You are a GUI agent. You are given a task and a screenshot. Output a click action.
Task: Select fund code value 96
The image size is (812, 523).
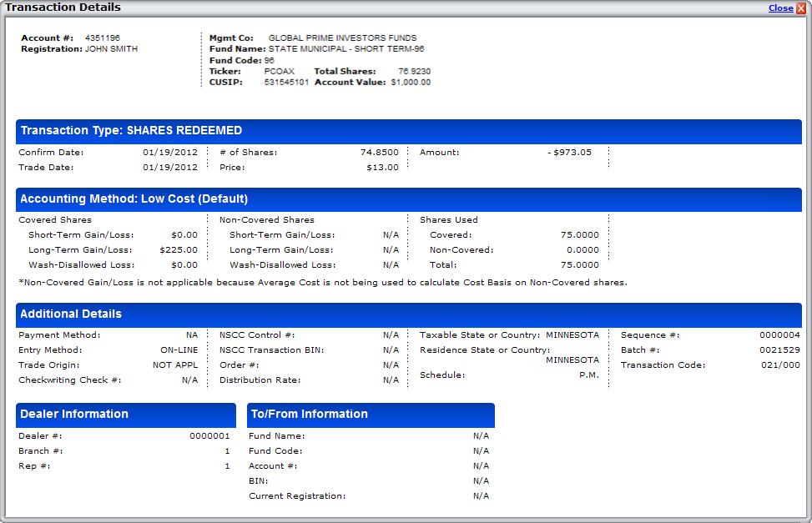pos(270,60)
